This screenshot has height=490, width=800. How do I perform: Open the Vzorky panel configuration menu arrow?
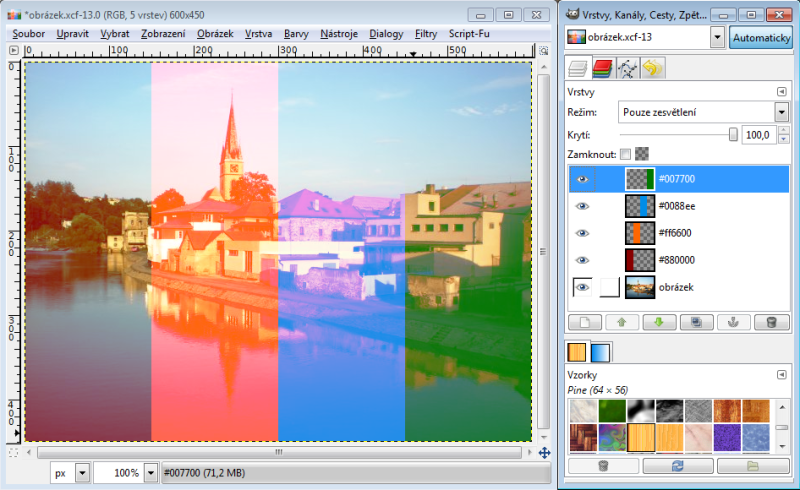pyautogui.click(x=782, y=375)
